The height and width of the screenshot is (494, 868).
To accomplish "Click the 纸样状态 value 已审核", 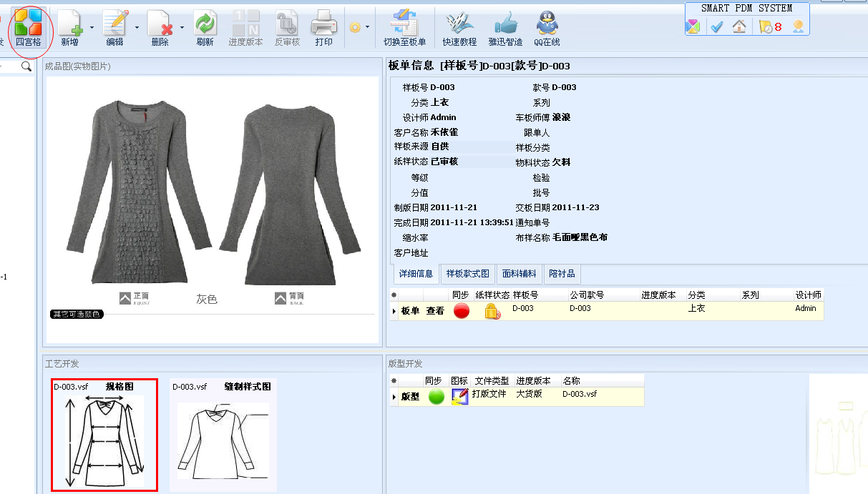I will [x=444, y=162].
